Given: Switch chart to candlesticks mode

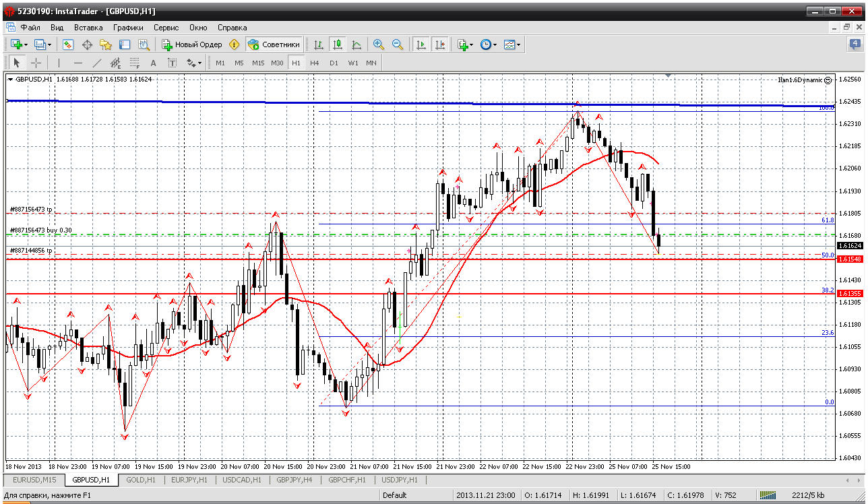Looking at the screenshot, I should pyautogui.click(x=338, y=44).
